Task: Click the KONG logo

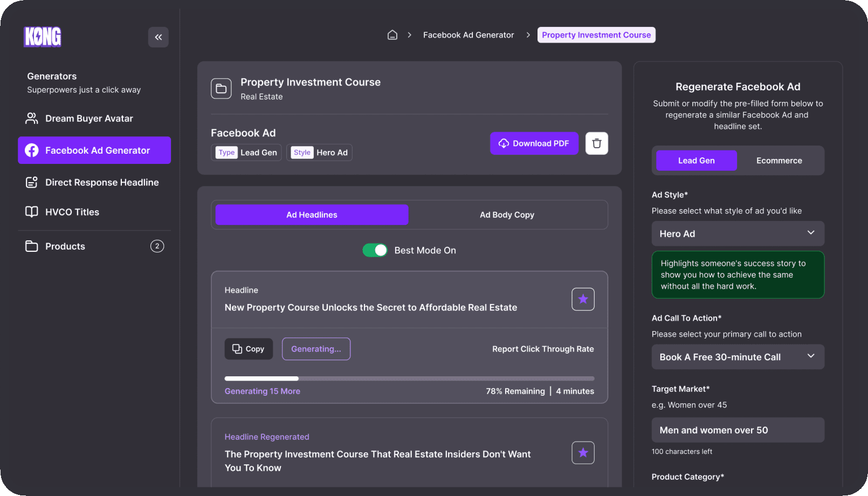Action: pos(43,37)
